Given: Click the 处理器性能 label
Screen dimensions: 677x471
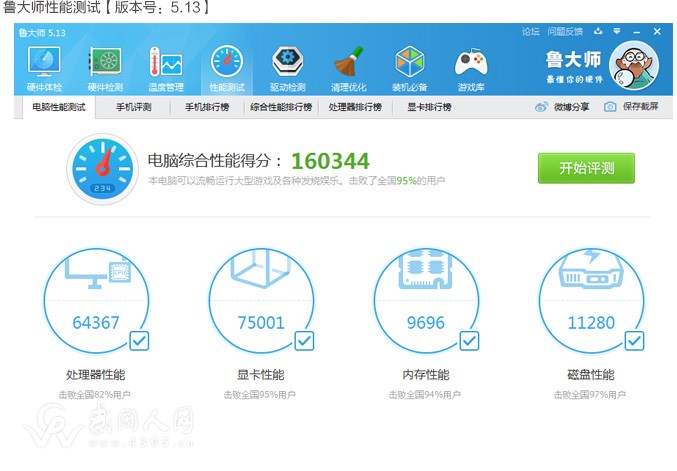Looking at the screenshot, I should (95, 374).
